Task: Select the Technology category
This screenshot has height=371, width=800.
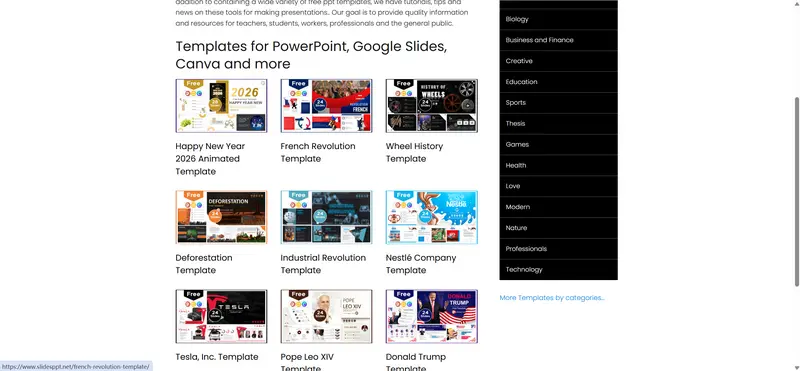Action: pyautogui.click(x=559, y=269)
